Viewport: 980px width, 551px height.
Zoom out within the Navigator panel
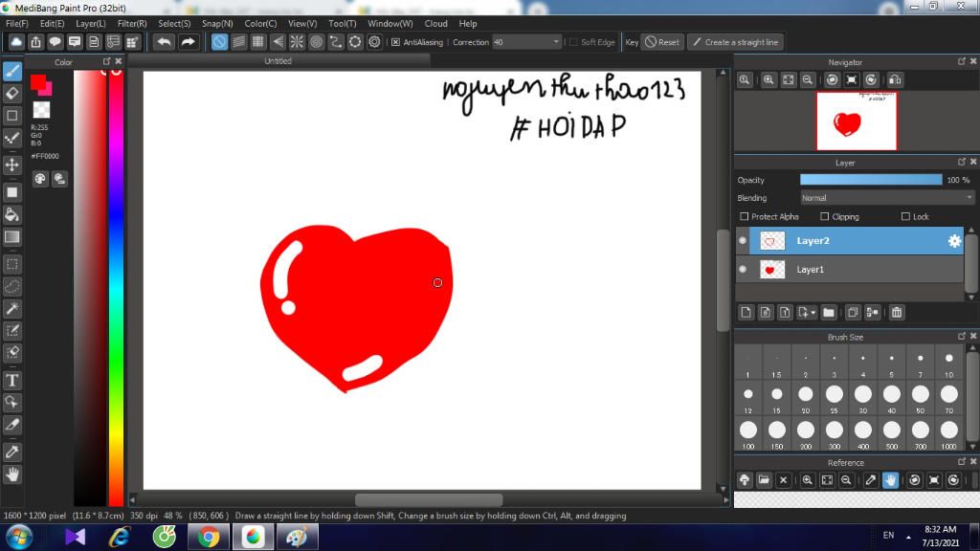point(808,80)
